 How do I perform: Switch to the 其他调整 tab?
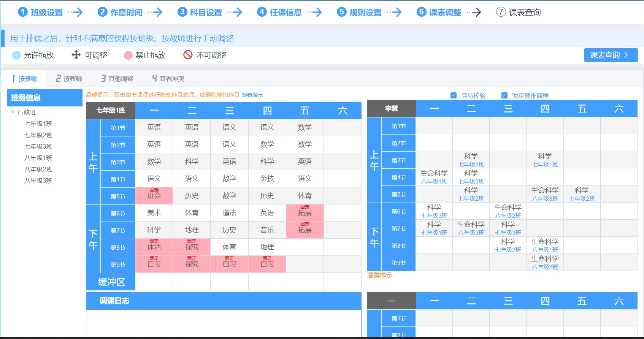coord(117,79)
